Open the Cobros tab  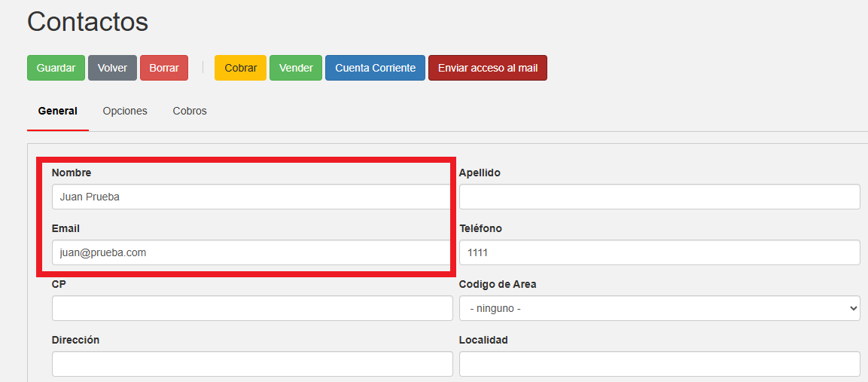[190, 111]
